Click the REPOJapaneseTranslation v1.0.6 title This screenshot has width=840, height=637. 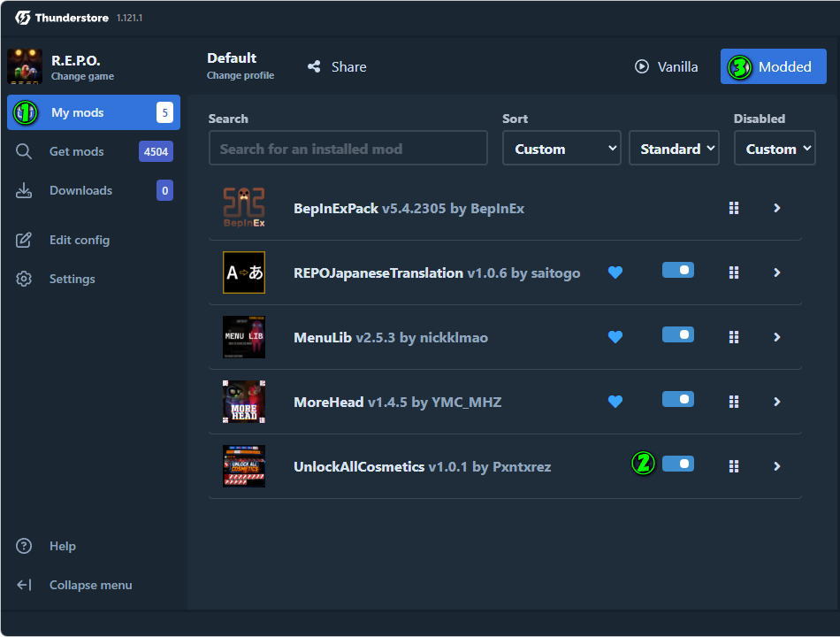(437, 272)
